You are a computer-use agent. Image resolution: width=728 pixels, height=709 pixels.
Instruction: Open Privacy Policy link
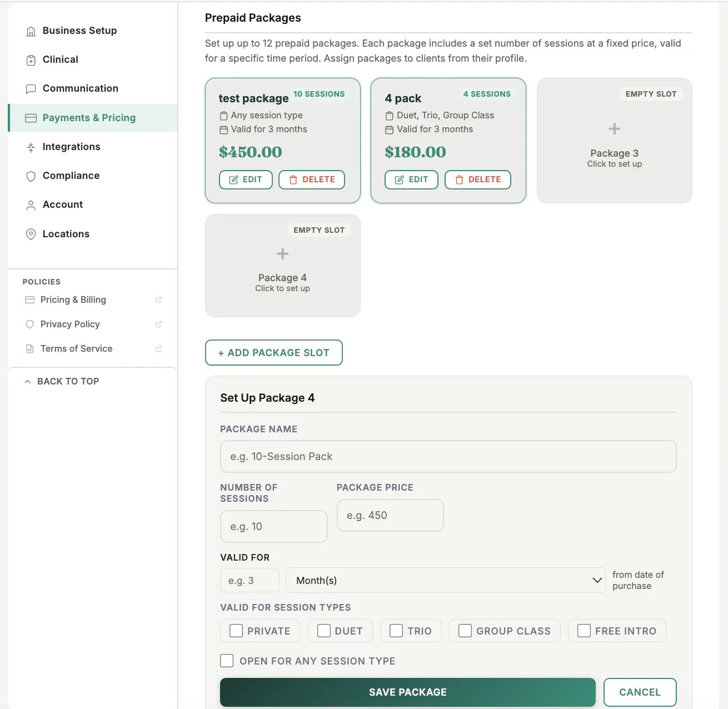coord(70,324)
